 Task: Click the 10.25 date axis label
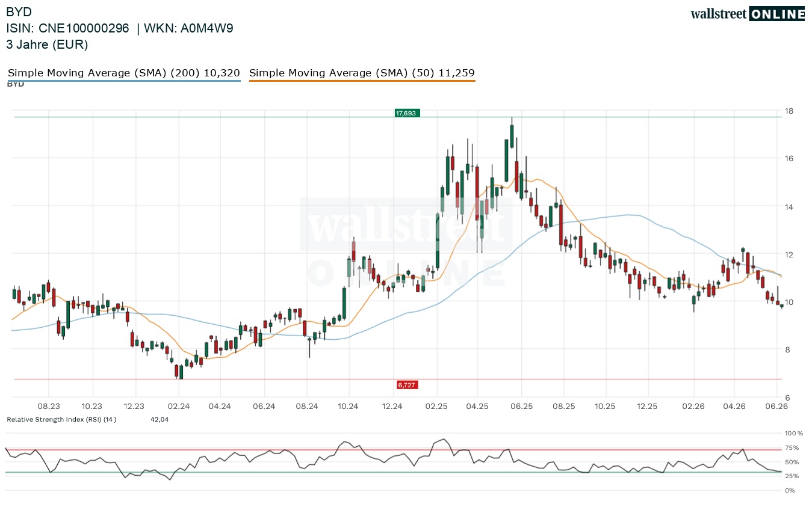click(x=606, y=406)
